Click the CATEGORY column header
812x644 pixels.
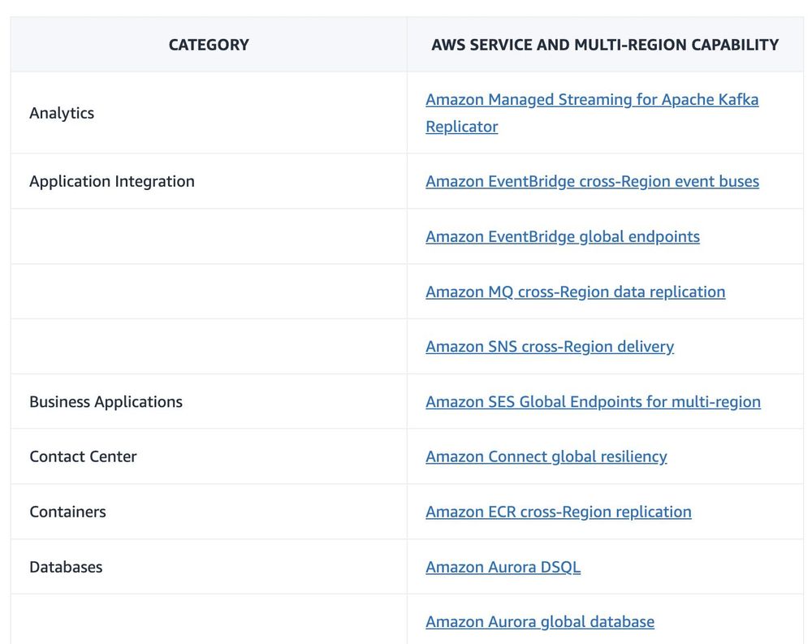(x=209, y=45)
